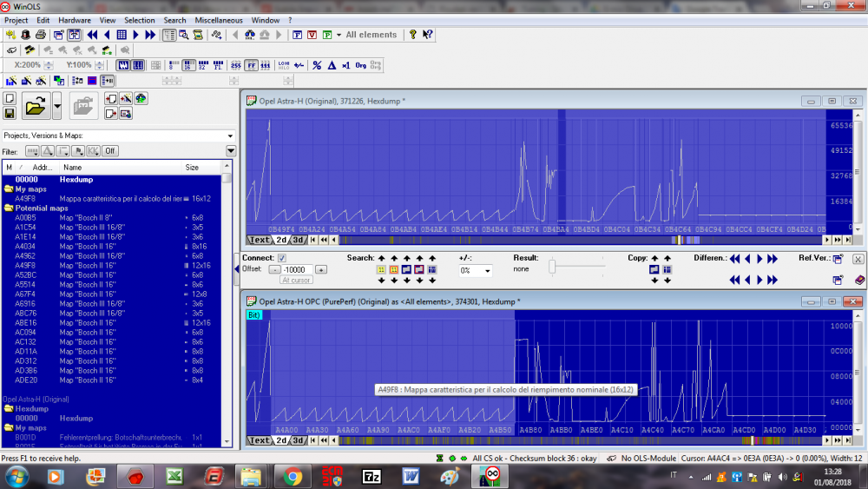Sort list by Name column header

[x=122, y=168]
